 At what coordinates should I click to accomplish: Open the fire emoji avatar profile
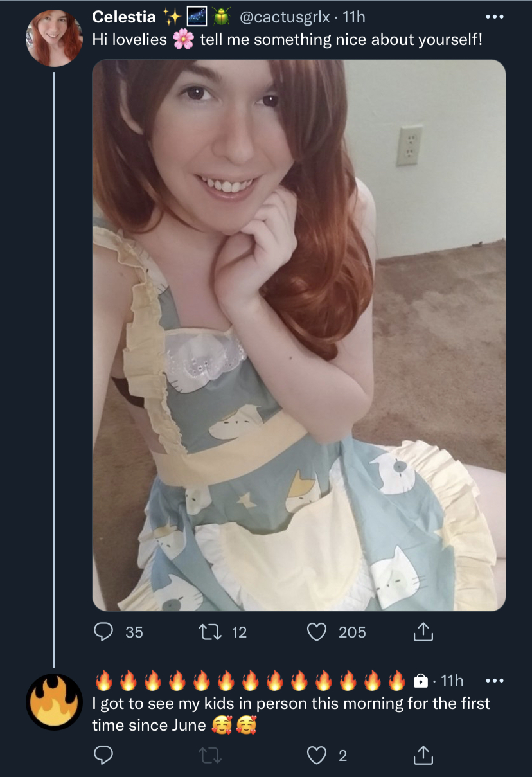(x=54, y=702)
